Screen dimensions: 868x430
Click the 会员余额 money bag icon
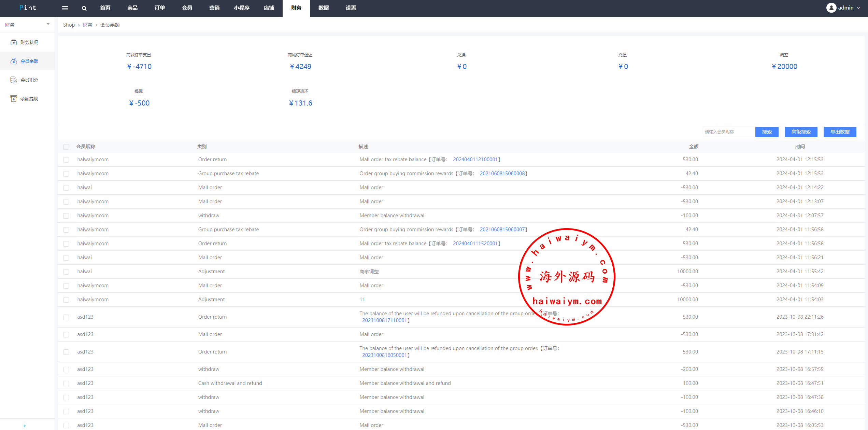click(14, 61)
